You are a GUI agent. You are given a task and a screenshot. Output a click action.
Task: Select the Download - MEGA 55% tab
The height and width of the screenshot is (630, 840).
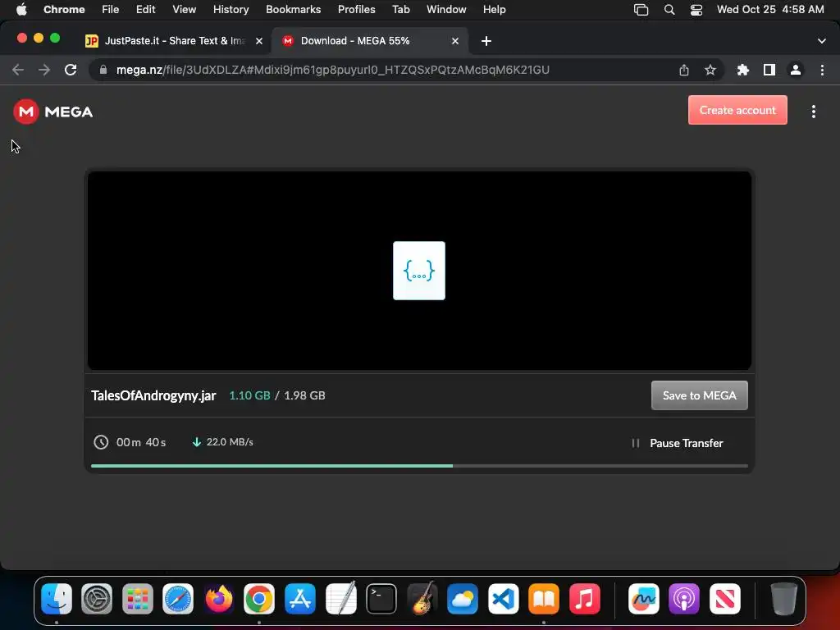370,41
